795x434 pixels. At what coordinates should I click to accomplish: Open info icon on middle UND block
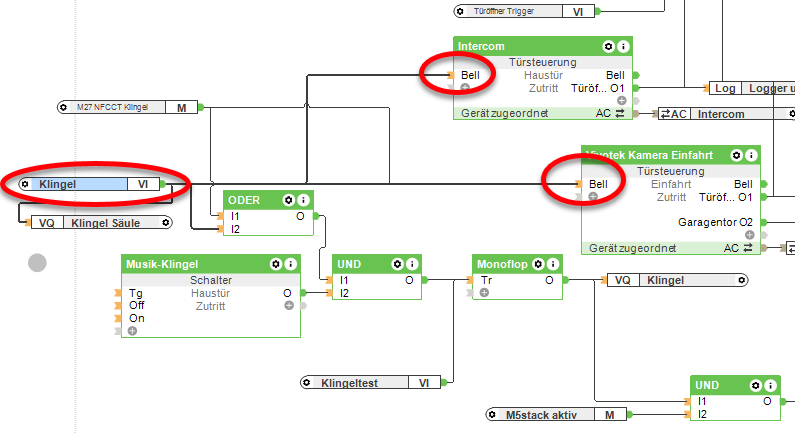pos(412,264)
